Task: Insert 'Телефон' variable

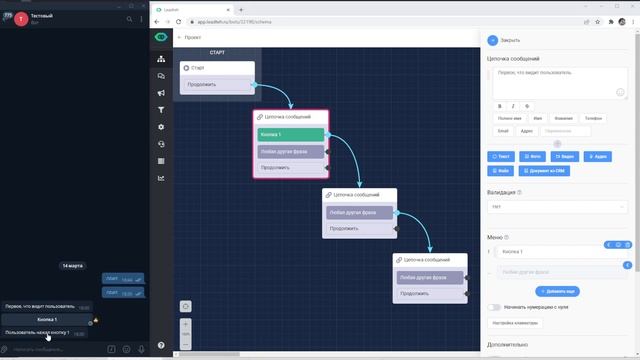Action: pos(593,118)
